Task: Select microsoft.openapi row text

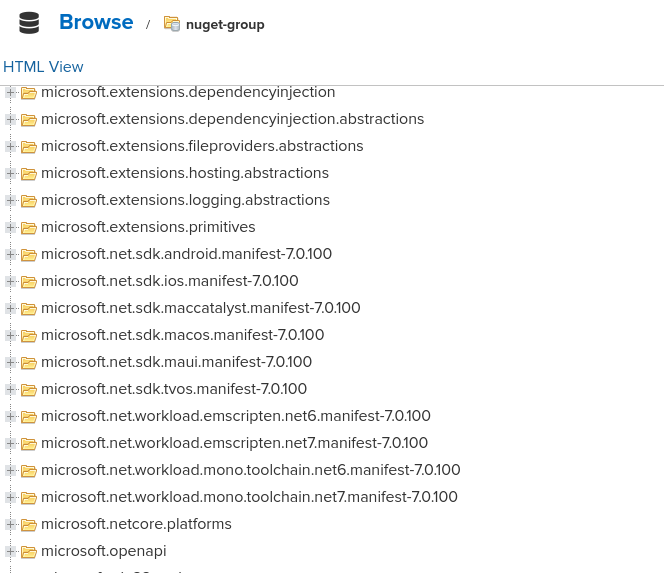Action: pos(104,551)
